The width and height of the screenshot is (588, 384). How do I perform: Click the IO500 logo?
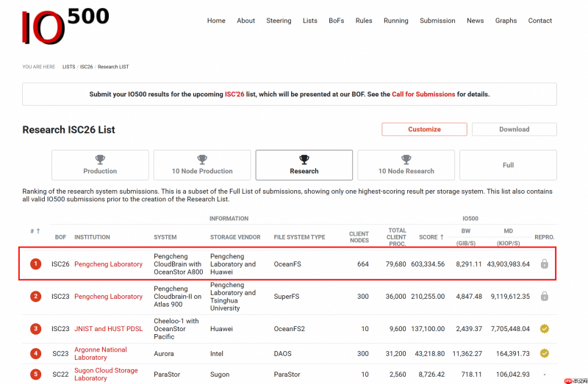point(65,26)
